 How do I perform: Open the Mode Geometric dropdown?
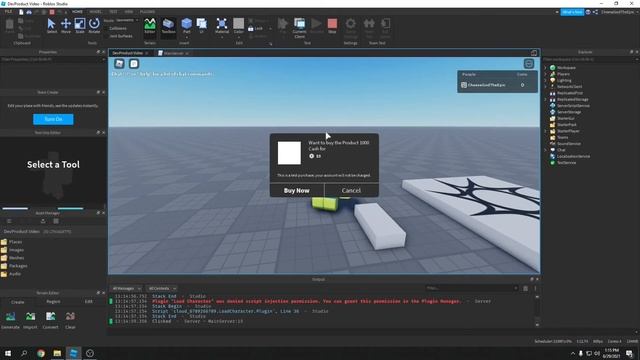pos(127,20)
